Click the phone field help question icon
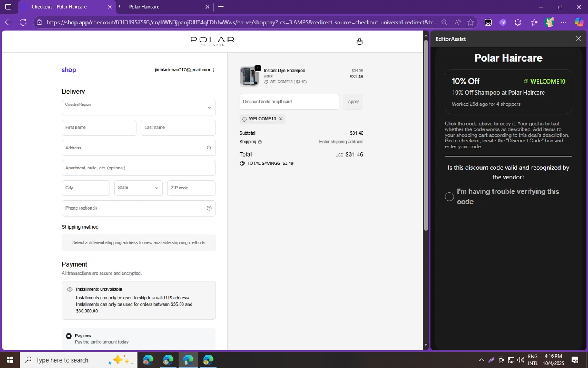This screenshot has width=588, height=368. (209, 208)
